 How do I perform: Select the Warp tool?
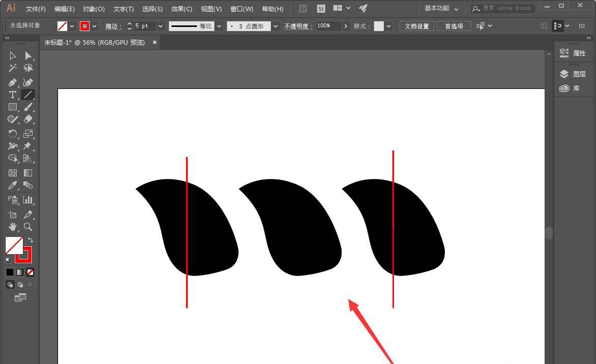(13, 146)
